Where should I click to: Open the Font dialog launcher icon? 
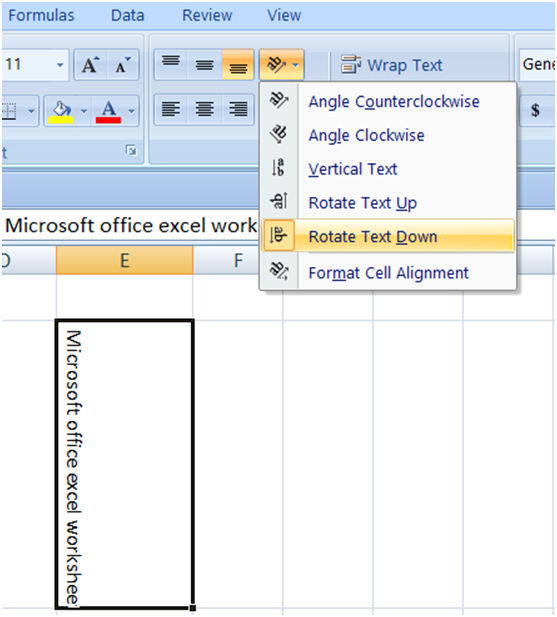(131, 150)
